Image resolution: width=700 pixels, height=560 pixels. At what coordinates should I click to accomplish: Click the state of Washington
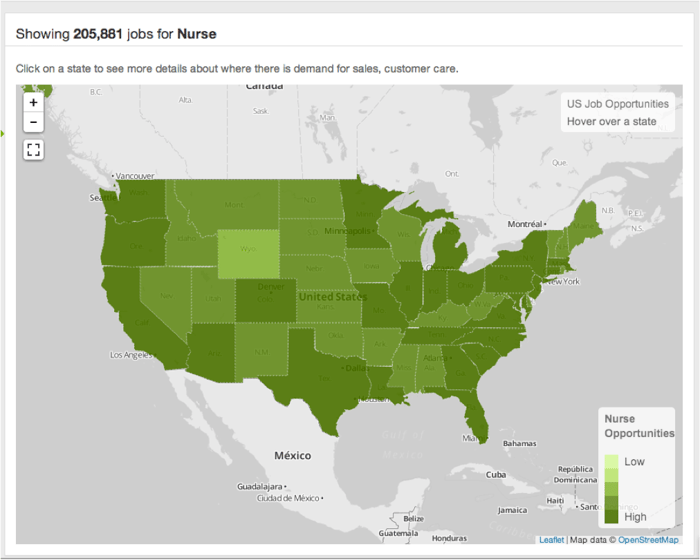point(135,200)
